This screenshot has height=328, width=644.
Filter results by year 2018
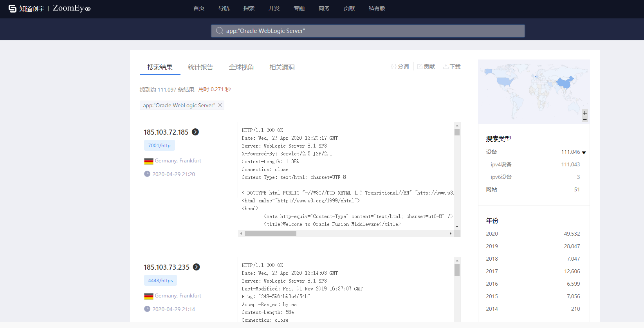pyautogui.click(x=492, y=259)
